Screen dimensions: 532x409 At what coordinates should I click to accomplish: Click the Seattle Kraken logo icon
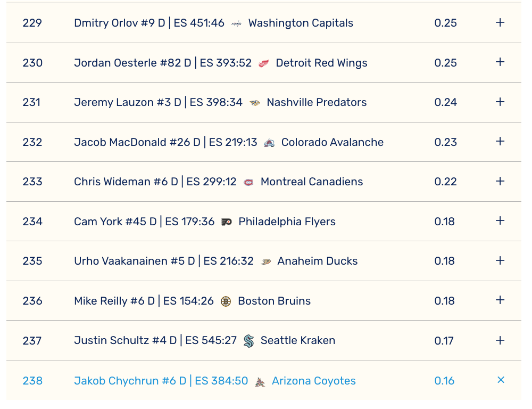[x=248, y=341]
